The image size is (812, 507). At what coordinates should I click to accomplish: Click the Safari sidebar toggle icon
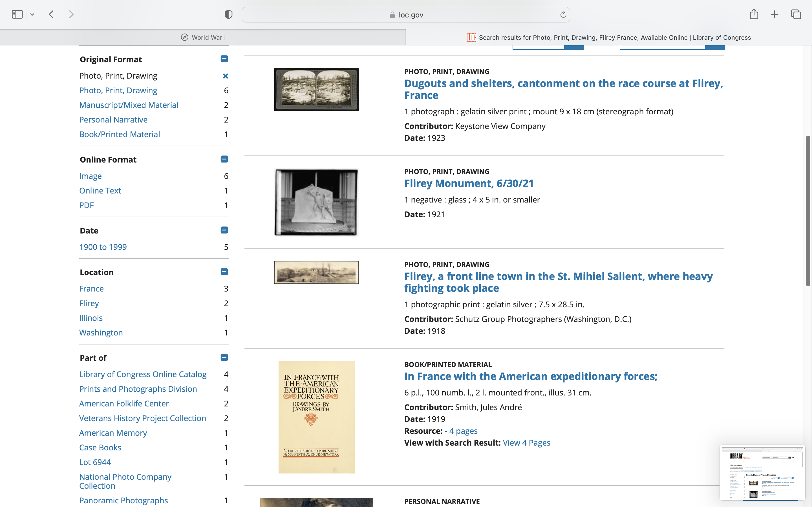point(17,14)
